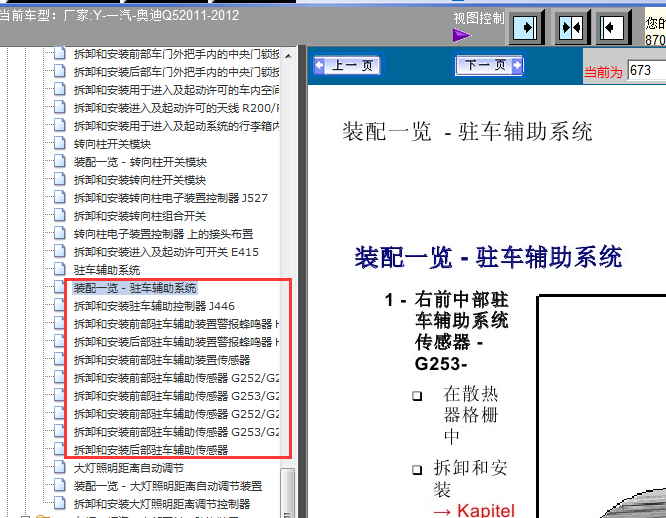Open 装配一览 - 驻车辅助系统 tree item

[135, 288]
